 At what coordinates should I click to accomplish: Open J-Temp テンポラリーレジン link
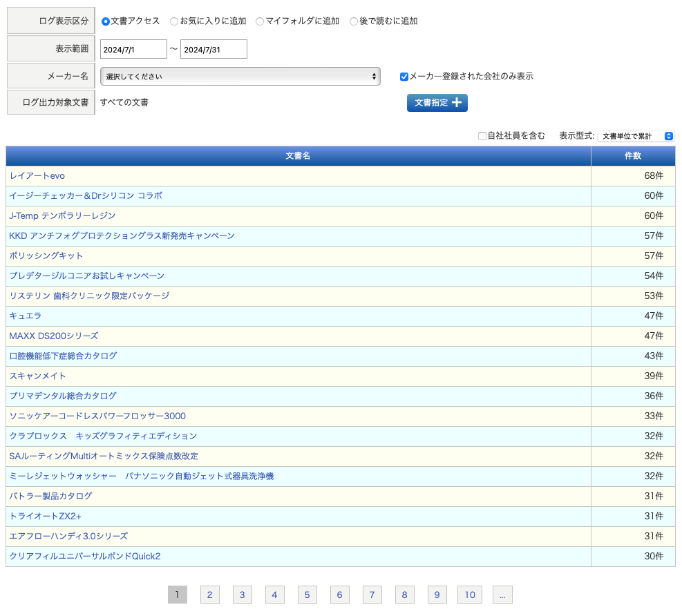62,215
